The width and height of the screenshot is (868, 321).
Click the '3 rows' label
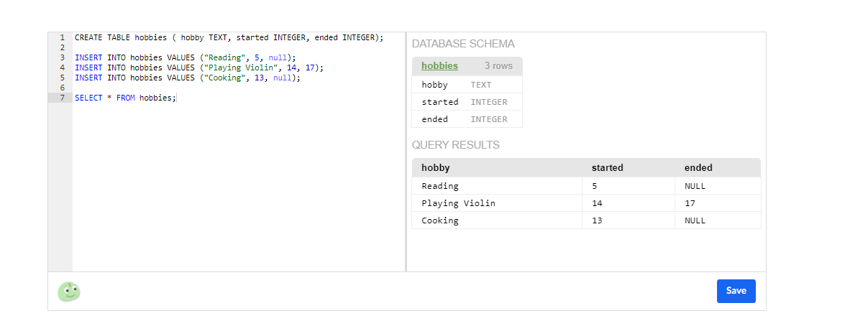pyautogui.click(x=498, y=66)
